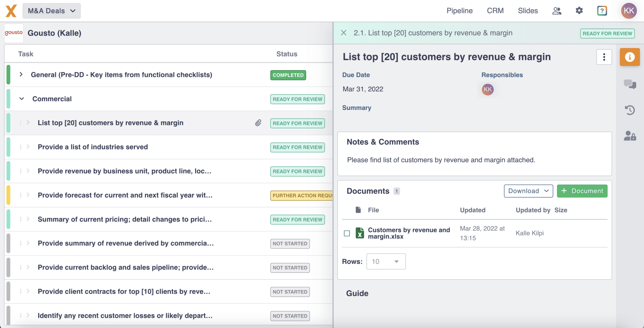Open the Download dropdown
Screen dimensions: 644x328
tap(528, 191)
